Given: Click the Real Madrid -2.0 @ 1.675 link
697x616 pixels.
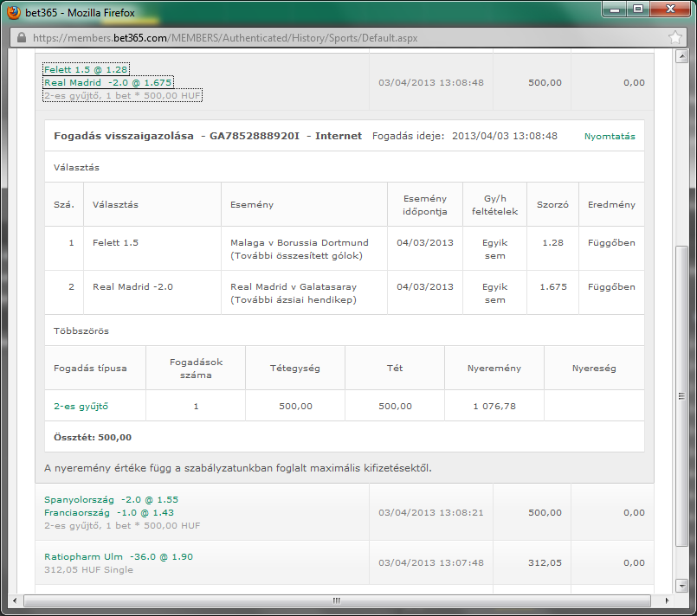Looking at the screenshot, I should pos(108,82).
